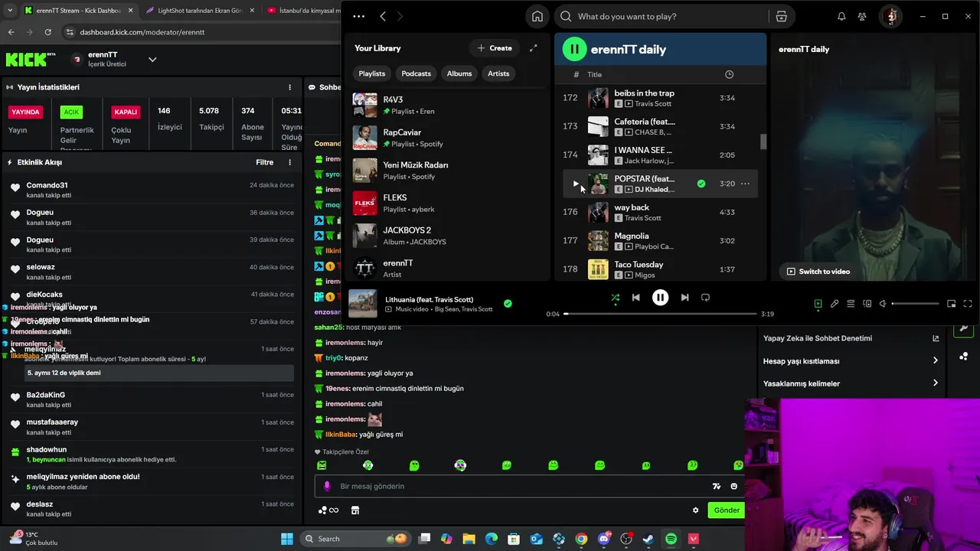This screenshot has height=551, width=980.
Task: Skip to next track in Spotify
Action: pyautogui.click(x=684, y=298)
